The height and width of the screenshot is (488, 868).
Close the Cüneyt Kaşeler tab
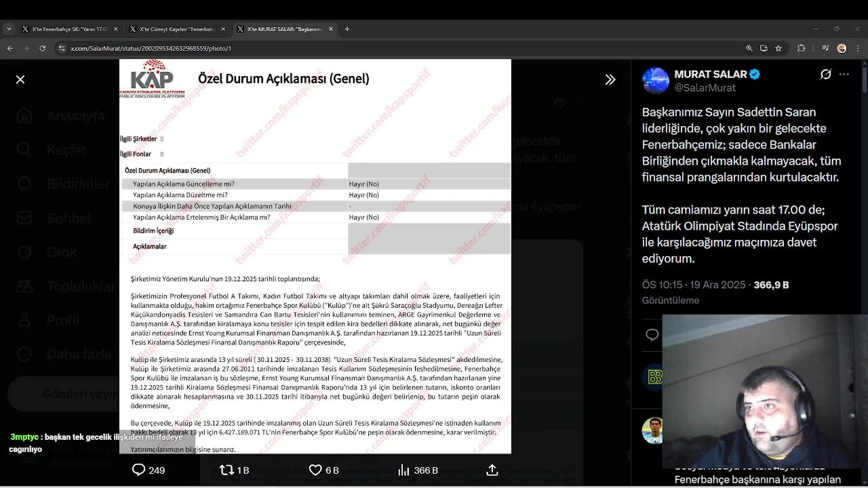coord(223,29)
